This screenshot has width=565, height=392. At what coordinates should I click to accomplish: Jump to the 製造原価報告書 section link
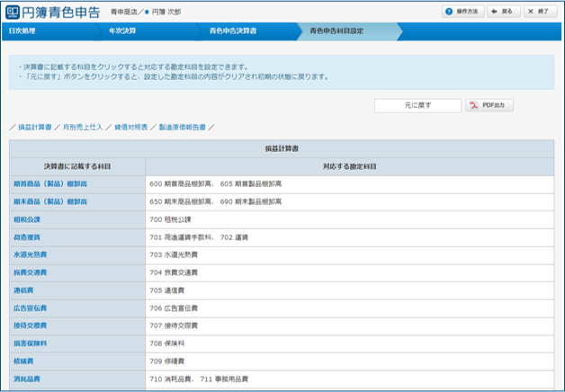coord(183,128)
